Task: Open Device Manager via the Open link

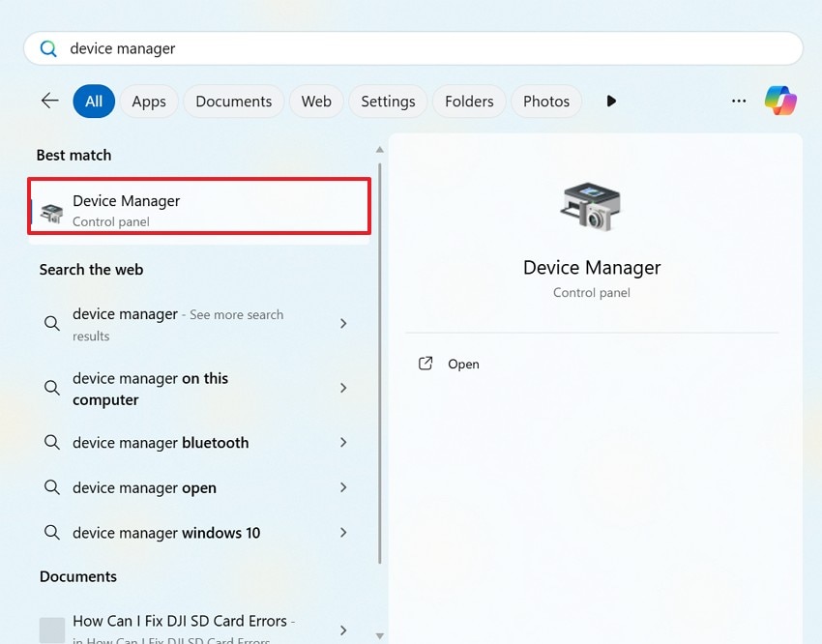Action: [x=463, y=364]
